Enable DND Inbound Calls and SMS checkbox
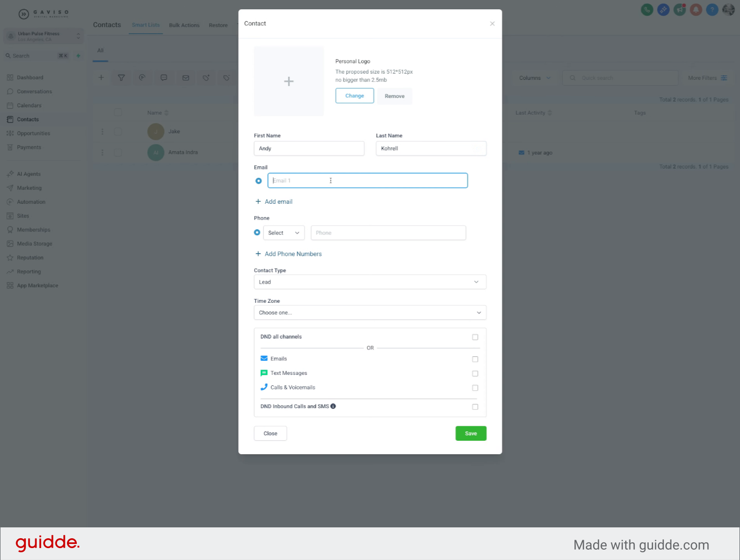The image size is (740, 560). 475,407
